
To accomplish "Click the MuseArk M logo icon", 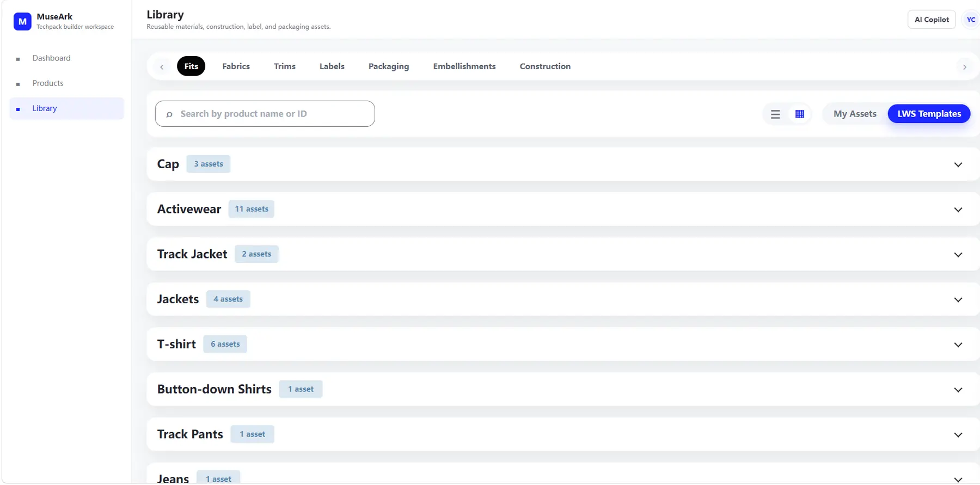I will pos(22,22).
